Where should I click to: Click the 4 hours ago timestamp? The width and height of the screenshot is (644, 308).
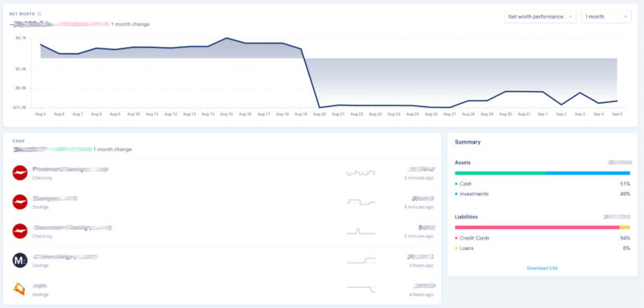[421, 295]
